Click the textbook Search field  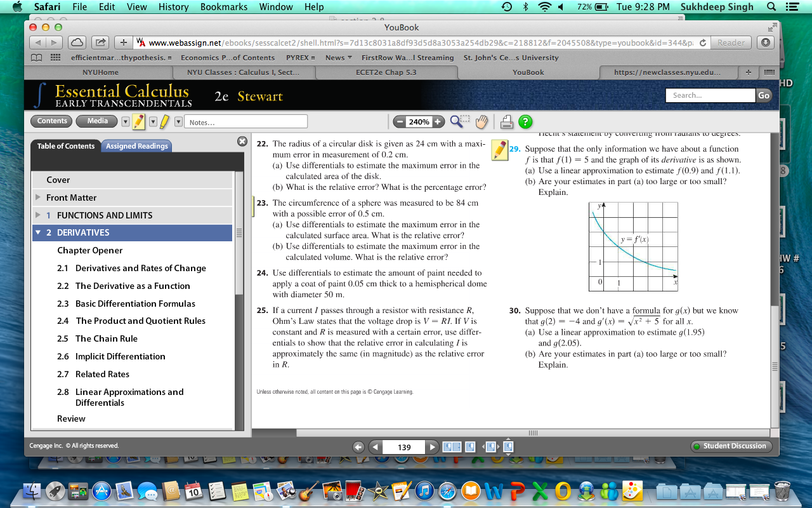710,95
